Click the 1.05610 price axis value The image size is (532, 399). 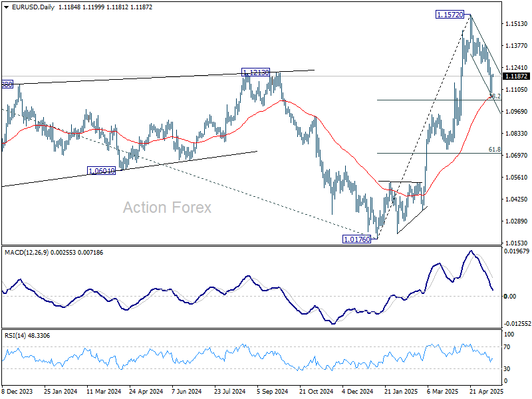pos(517,177)
